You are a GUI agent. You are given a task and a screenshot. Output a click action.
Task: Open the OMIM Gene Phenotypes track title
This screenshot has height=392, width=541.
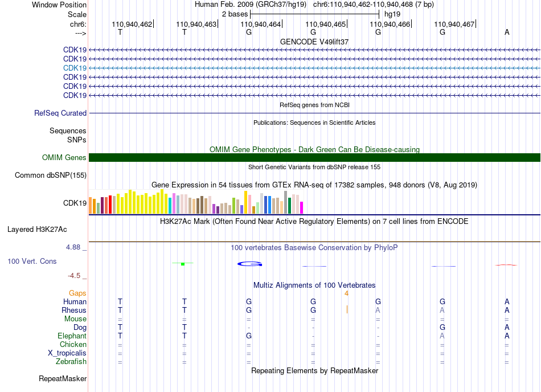coord(314,149)
